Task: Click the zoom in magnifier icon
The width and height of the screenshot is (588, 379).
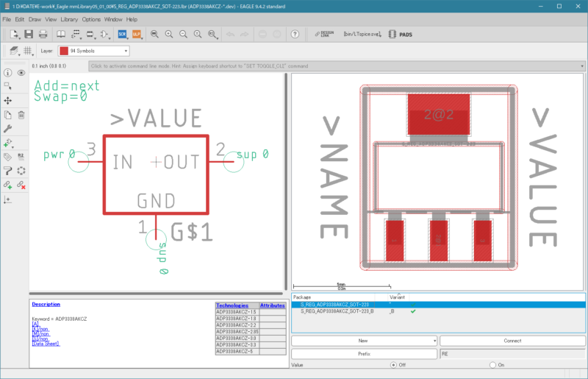Action: coord(169,34)
